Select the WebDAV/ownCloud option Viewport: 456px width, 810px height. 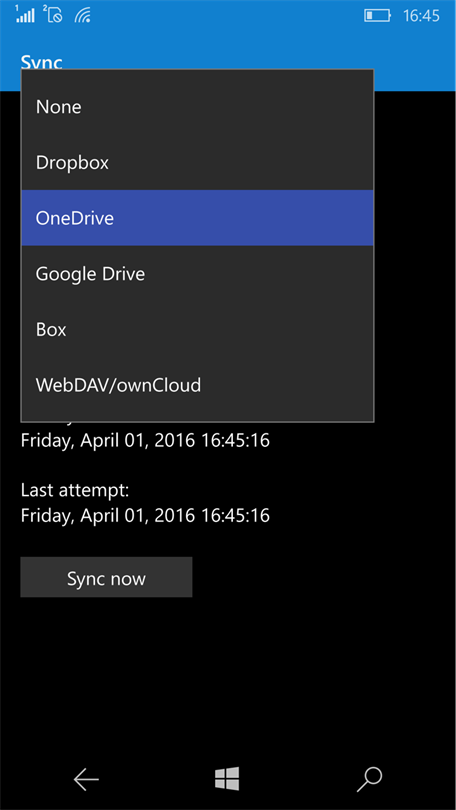(197, 385)
